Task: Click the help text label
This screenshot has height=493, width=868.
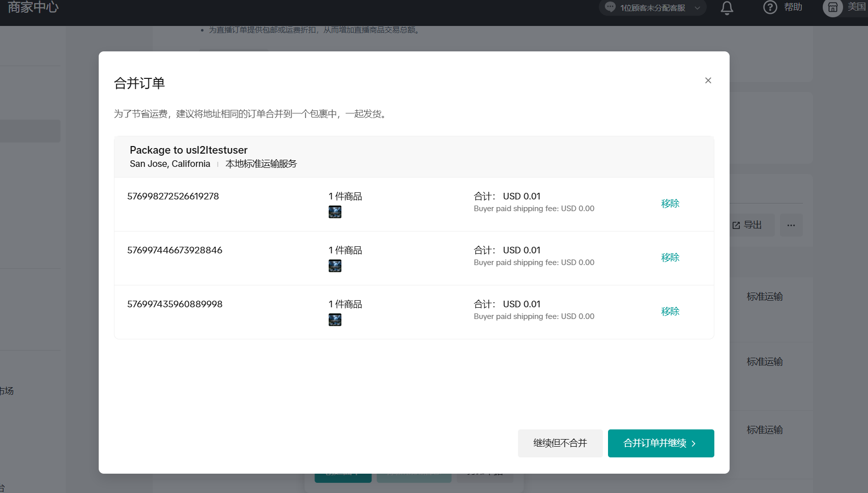Action: point(793,7)
